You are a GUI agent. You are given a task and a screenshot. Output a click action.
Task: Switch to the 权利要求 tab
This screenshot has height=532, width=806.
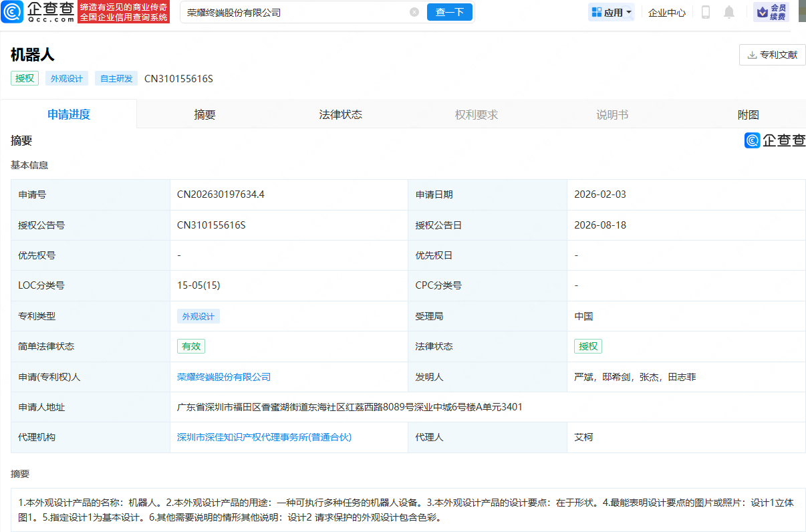point(477,114)
